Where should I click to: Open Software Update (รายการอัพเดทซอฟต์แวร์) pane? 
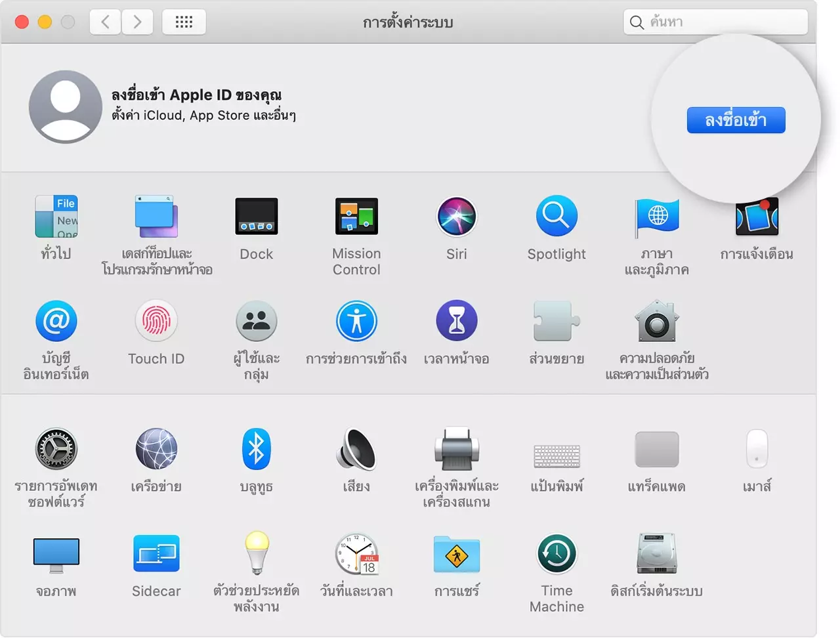[x=56, y=449]
